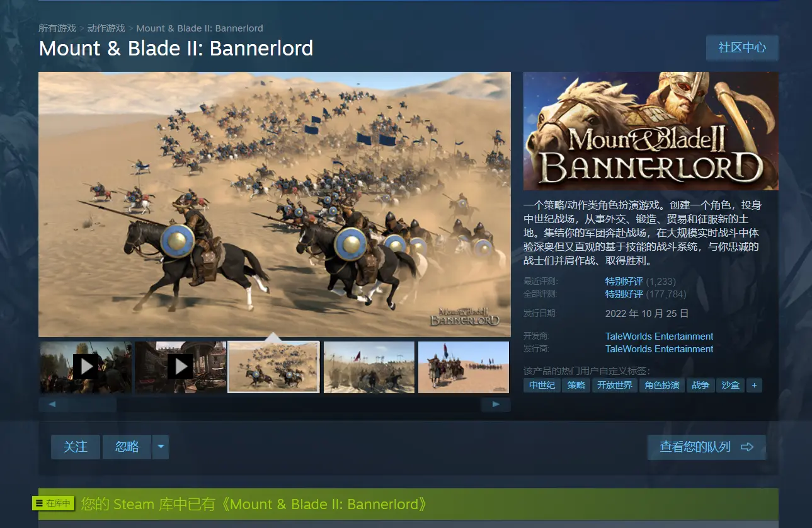812x528 pixels.
Task: Click the plus icon to add tag
Action: point(754,385)
